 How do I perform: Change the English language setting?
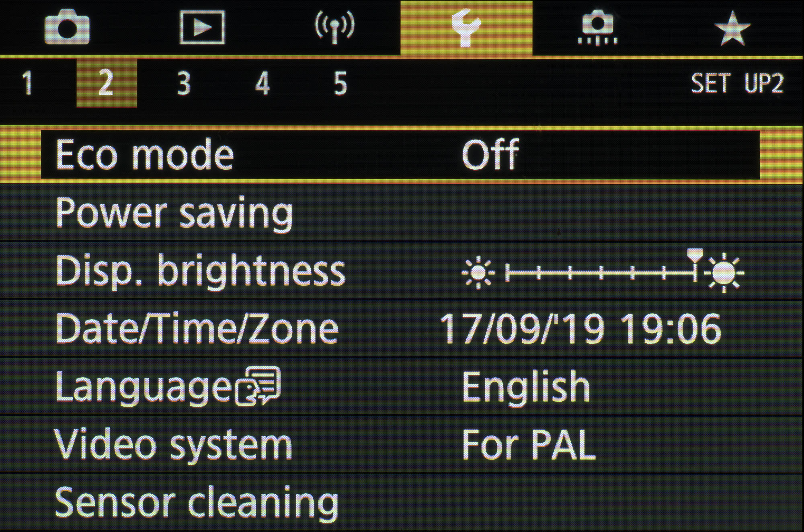pos(525,387)
